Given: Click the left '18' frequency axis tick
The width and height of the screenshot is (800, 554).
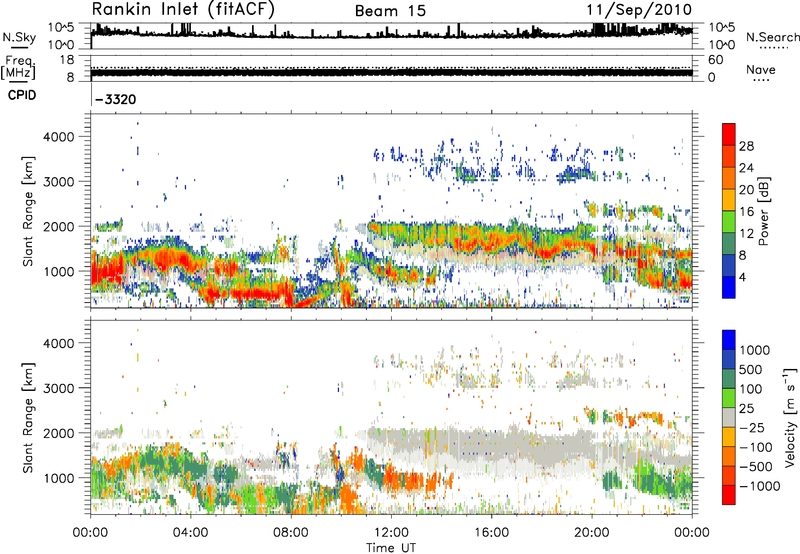Looking at the screenshot, I should (67, 60).
